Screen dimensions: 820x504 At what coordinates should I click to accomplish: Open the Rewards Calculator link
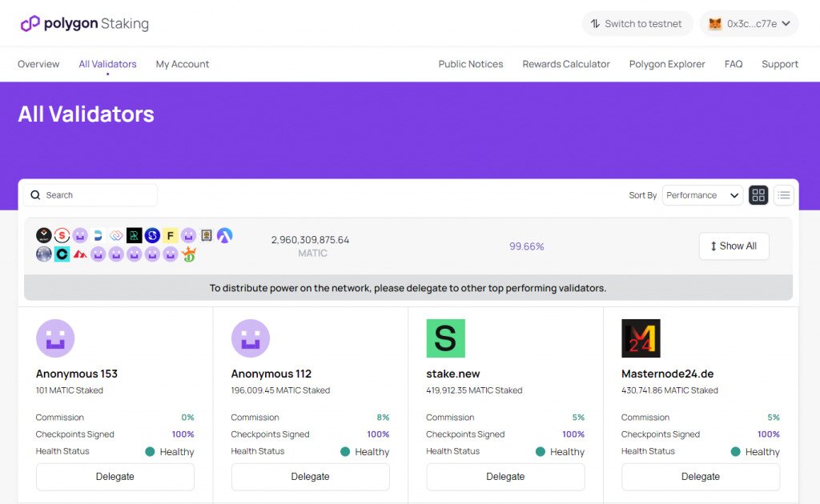[x=566, y=64]
